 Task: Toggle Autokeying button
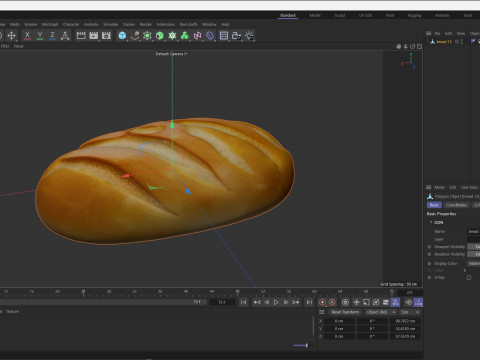[x=332, y=302]
